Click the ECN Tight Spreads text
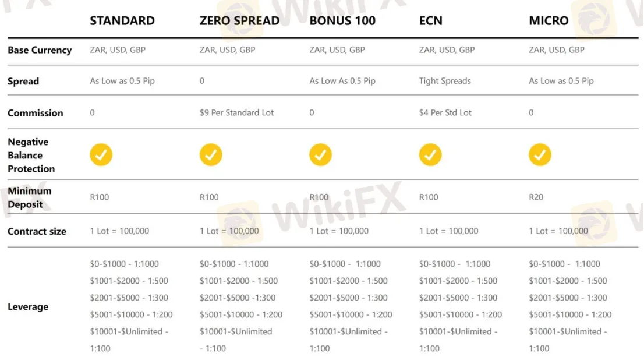644x364 pixels. 445,81
